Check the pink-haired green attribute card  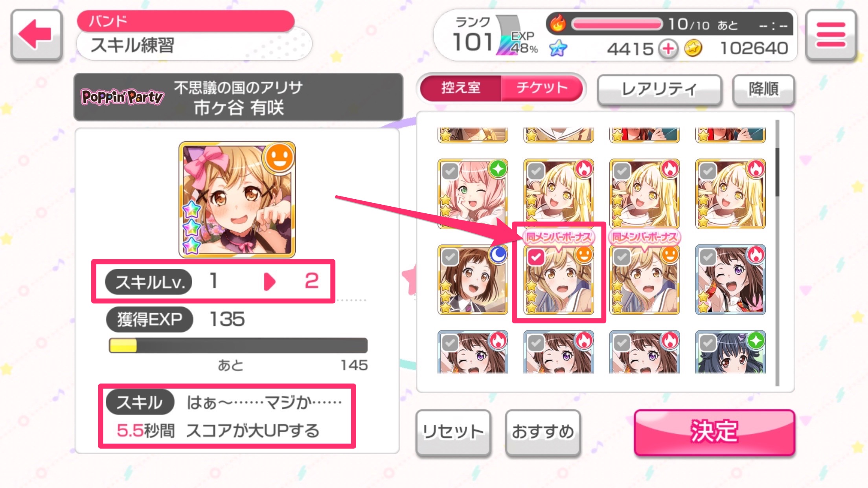pos(450,171)
